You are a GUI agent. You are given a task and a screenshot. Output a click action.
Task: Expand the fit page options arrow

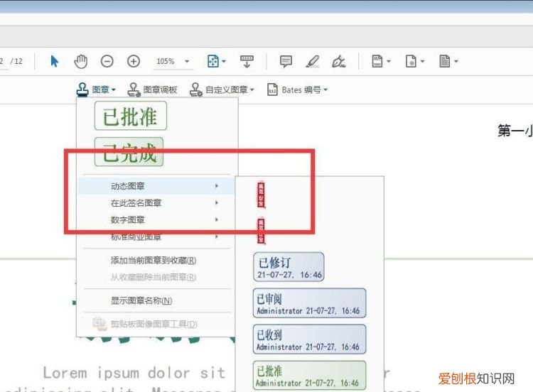pyautogui.click(x=224, y=62)
